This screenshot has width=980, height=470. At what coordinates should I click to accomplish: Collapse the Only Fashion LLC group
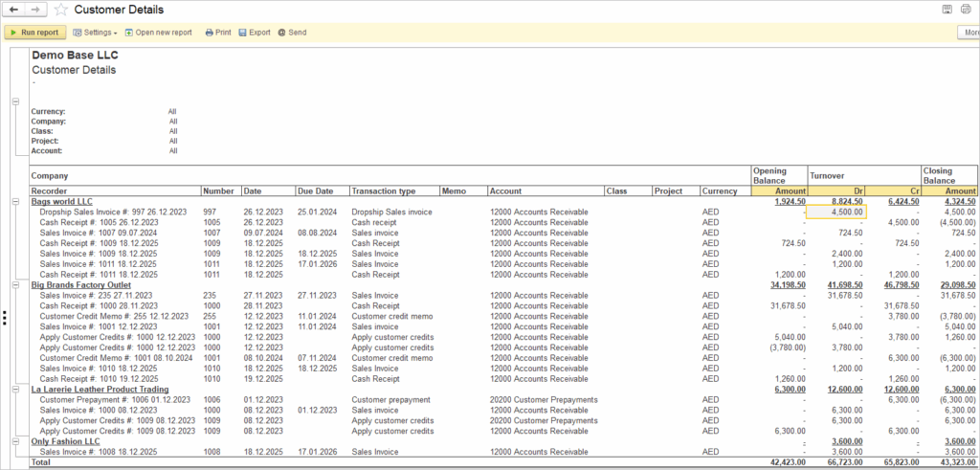(x=15, y=440)
